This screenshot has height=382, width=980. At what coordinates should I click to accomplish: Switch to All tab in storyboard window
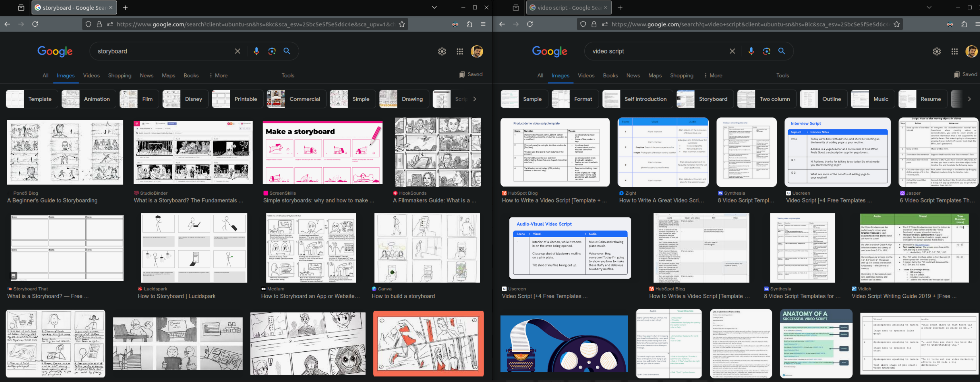pyautogui.click(x=45, y=75)
